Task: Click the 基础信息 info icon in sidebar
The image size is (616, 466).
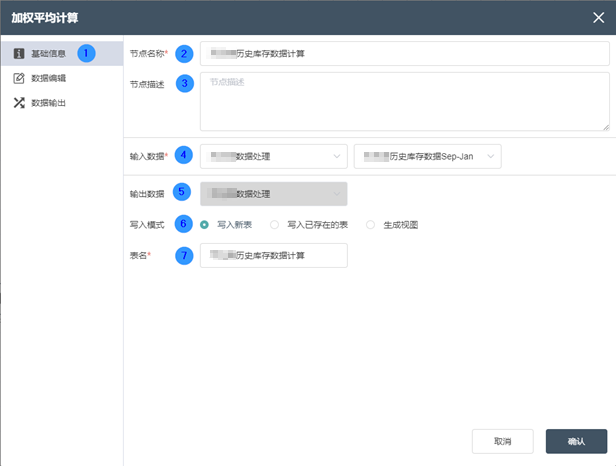Action: tap(19, 52)
